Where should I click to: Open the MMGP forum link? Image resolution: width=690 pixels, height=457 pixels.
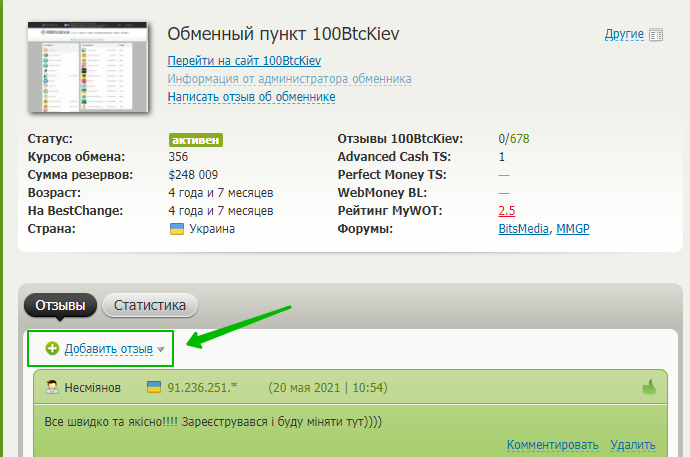[573, 229]
